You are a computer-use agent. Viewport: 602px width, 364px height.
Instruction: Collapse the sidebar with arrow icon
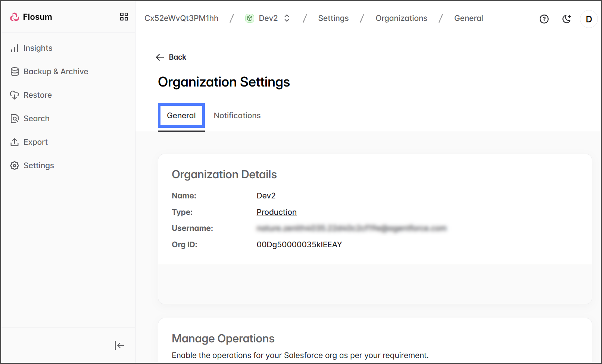(119, 345)
